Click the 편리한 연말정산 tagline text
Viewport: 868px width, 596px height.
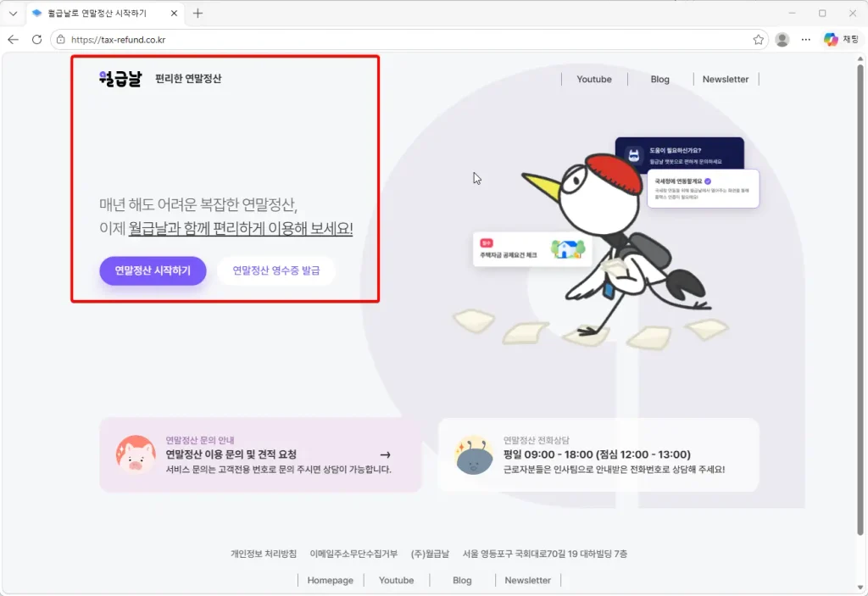(188, 79)
